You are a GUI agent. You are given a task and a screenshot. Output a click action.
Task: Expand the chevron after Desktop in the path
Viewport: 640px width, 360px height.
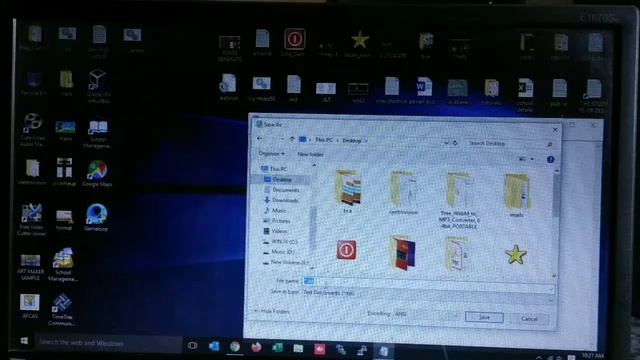pyautogui.click(x=366, y=140)
